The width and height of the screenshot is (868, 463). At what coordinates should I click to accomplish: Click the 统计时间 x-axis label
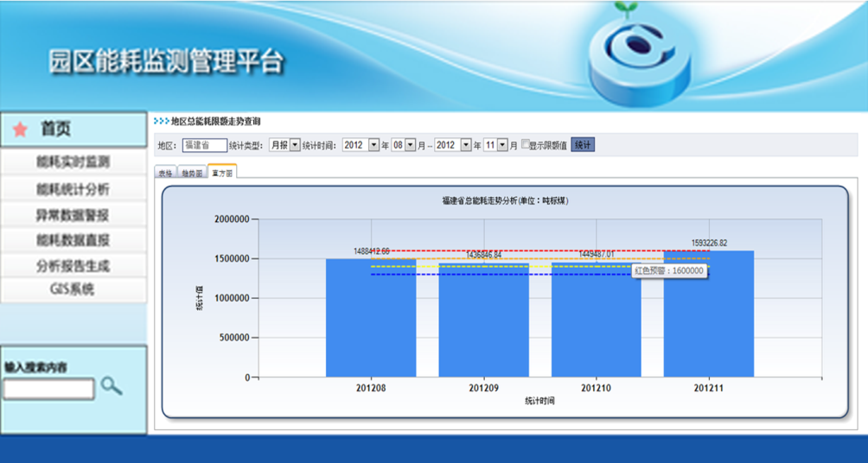pos(539,401)
